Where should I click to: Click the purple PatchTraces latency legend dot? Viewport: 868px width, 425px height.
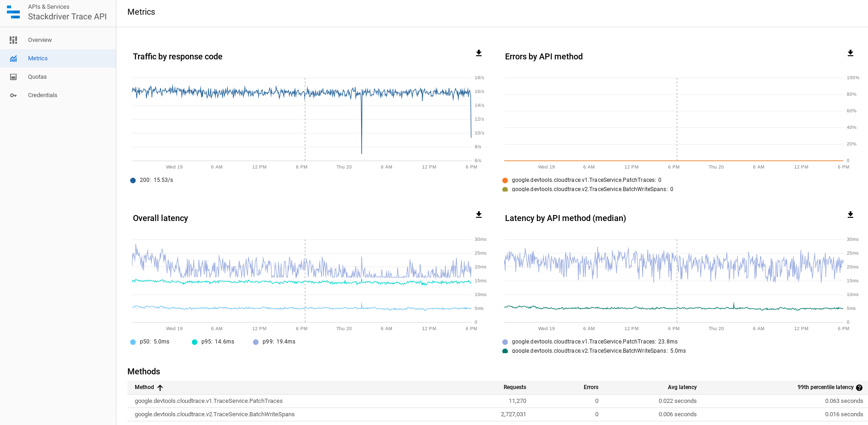505,342
